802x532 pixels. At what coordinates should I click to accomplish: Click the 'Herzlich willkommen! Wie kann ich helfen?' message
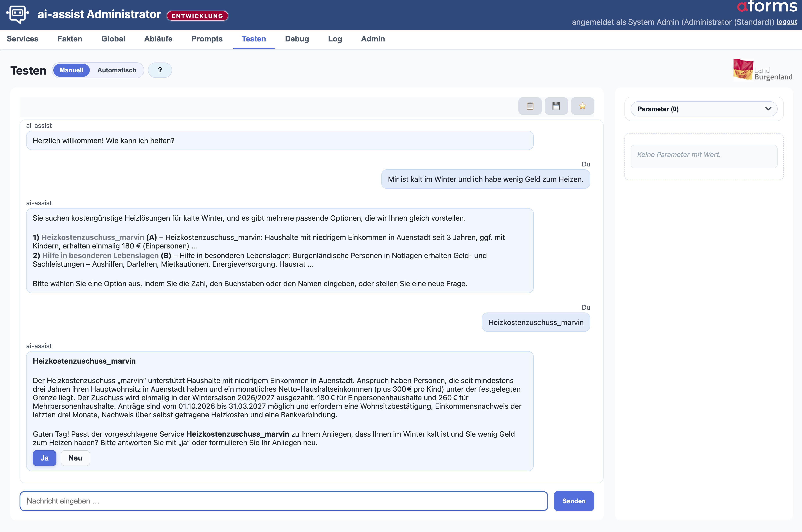click(x=279, y=141)
